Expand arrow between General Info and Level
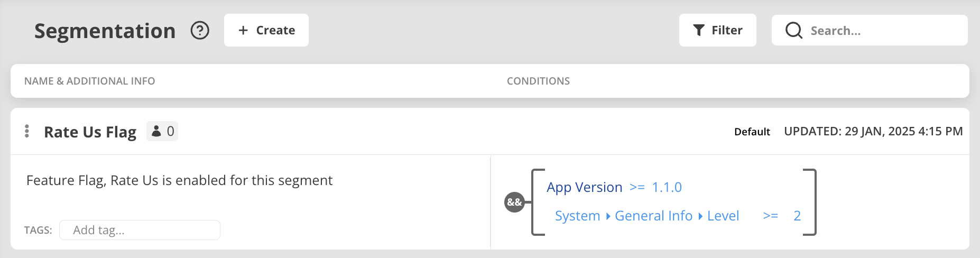This screenshot has height=258, width=980. click(700, 216)
